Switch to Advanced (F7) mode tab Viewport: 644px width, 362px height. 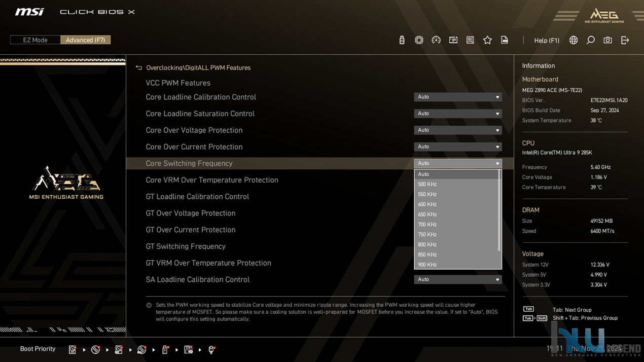pyautogui.click(x=85, y=40)
